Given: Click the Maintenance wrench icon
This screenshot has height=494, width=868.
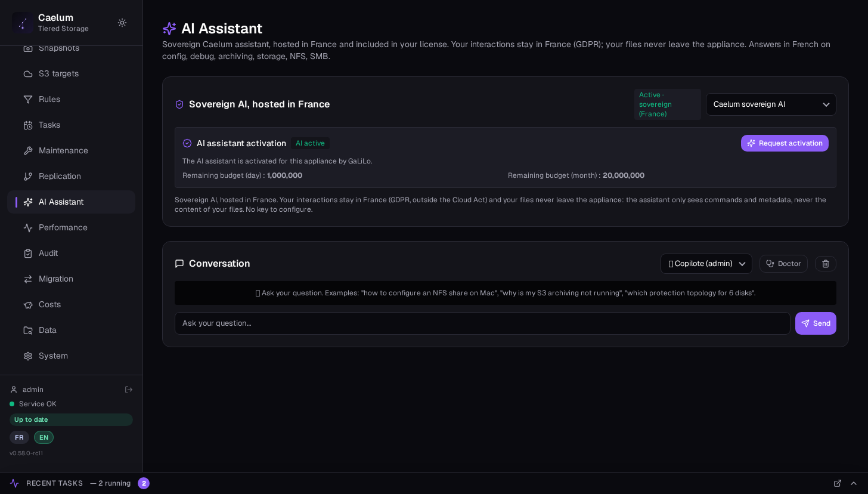Looking at the screenshot, I should click(28, 150).
